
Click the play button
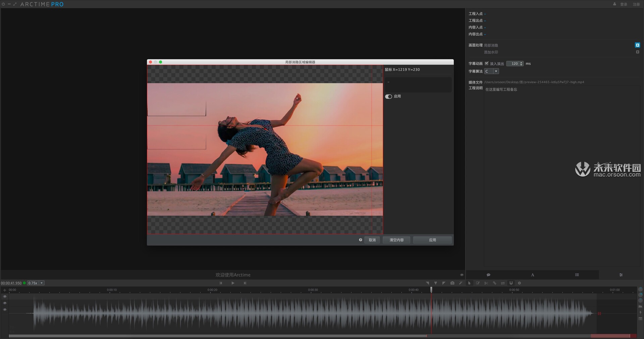[233, 283]
